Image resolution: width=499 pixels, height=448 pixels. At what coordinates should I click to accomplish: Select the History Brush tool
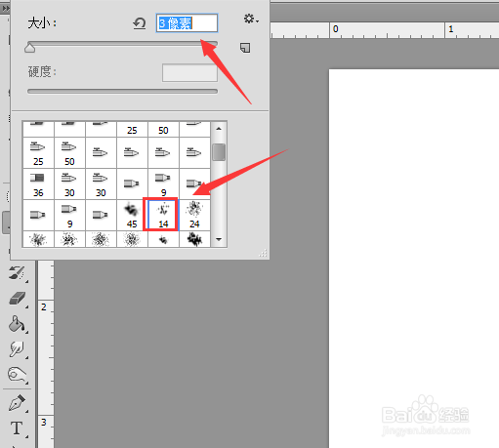[x=17, y=272]
